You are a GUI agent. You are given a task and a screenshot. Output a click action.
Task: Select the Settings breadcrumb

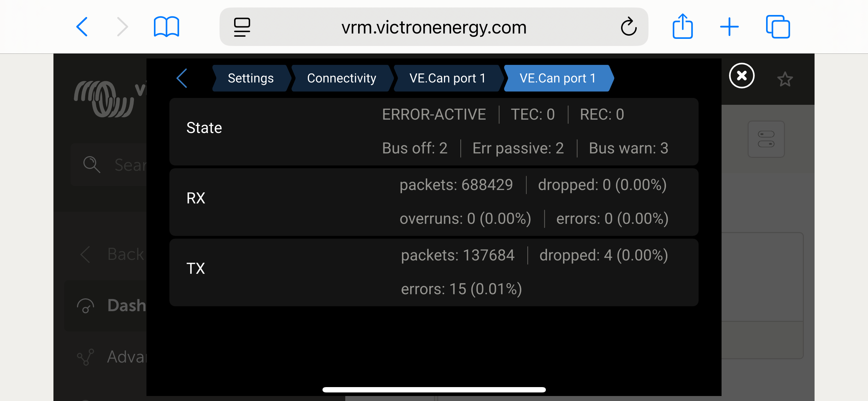[250, 78]
